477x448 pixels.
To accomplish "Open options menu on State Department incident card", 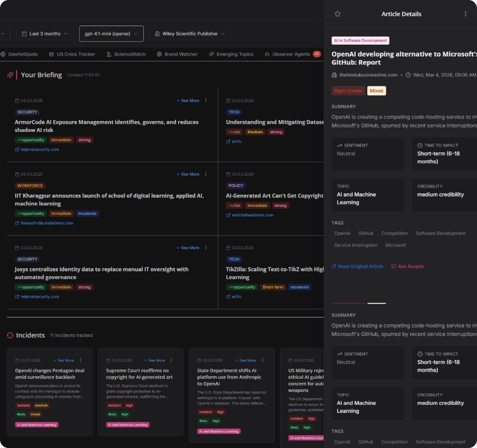I will (x=262, y=360).
